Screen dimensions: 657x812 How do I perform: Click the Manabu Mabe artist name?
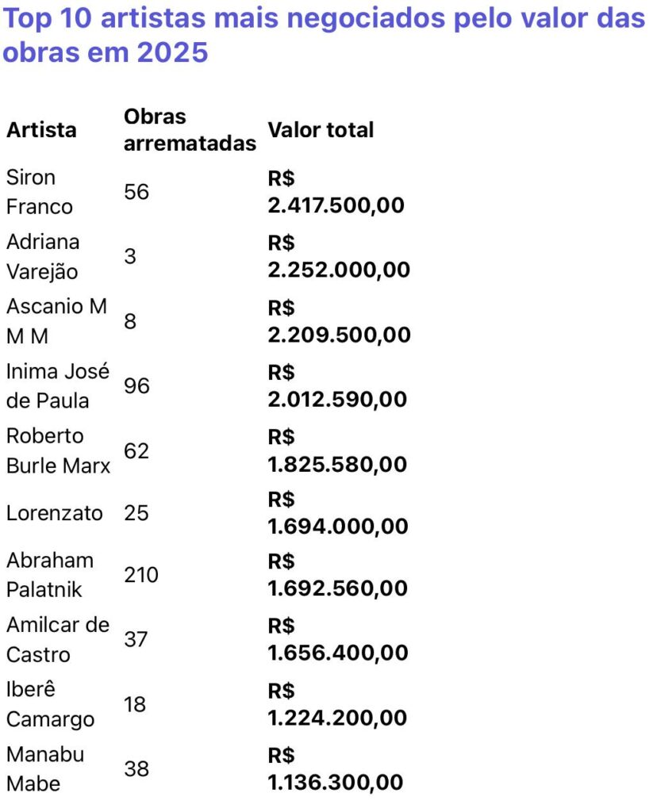45,768
